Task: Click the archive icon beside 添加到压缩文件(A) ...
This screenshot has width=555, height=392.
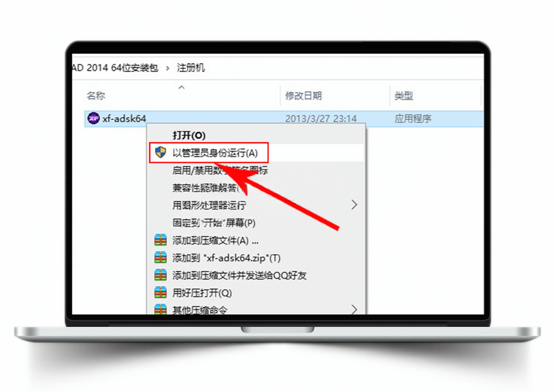Action: 160,240
